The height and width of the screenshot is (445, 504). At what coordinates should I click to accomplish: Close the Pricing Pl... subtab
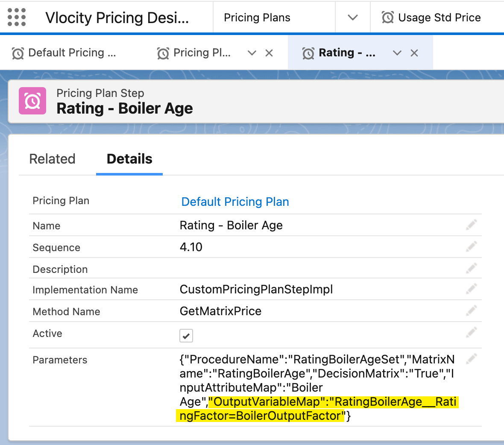pos(269,53)
